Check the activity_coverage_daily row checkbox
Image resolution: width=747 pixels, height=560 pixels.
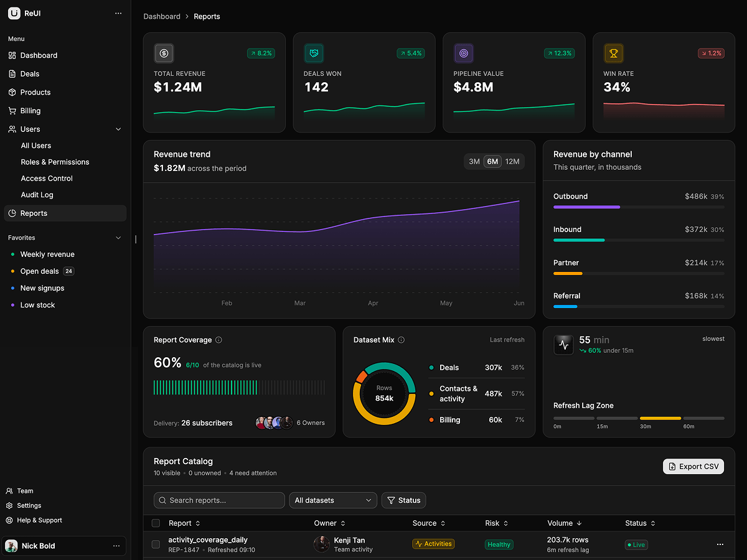pos(156,544)
